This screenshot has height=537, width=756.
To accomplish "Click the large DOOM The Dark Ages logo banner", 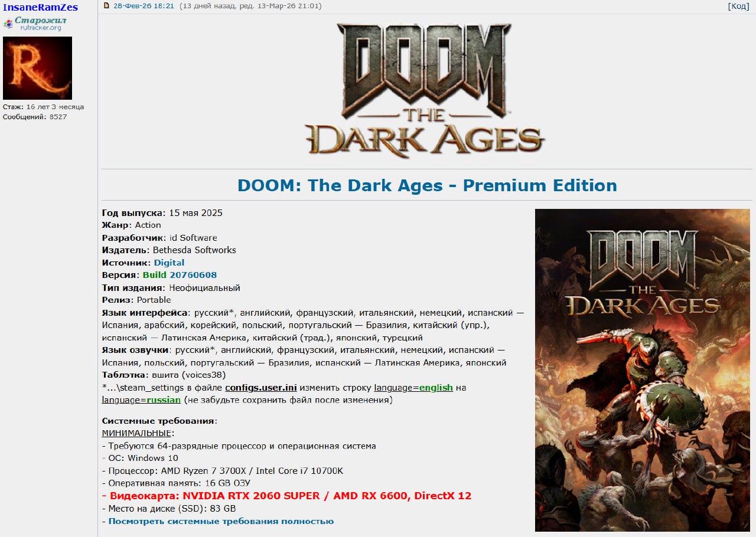I will pos(425,90).
